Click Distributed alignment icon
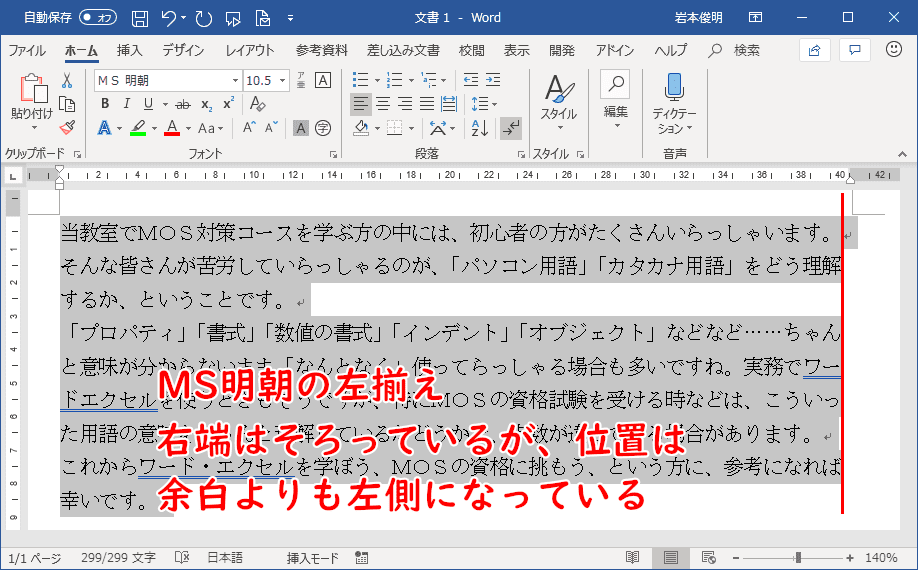 point(449,104)
